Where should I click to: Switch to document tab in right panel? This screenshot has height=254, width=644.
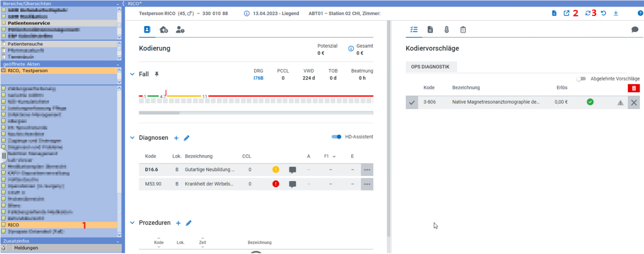[x=430, y=29]
